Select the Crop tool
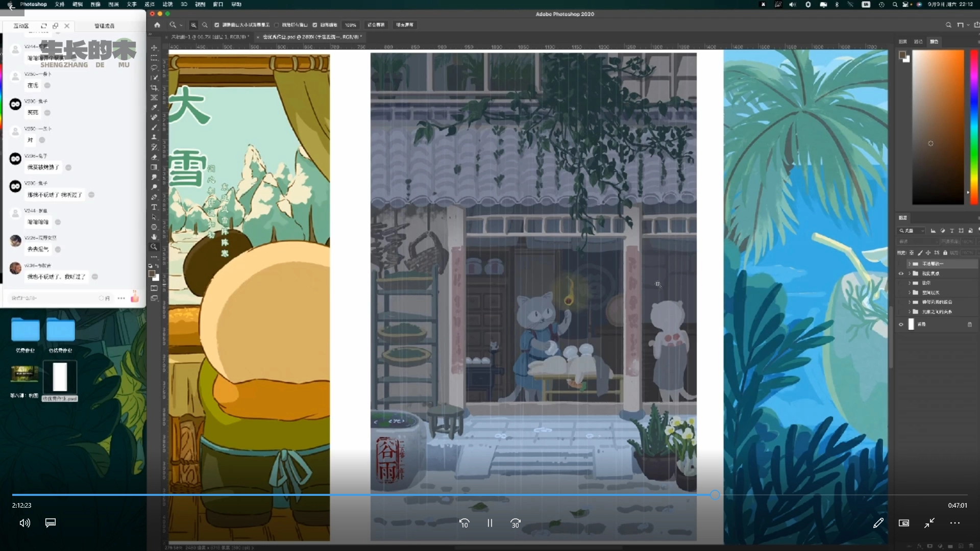 pos(154,88)
